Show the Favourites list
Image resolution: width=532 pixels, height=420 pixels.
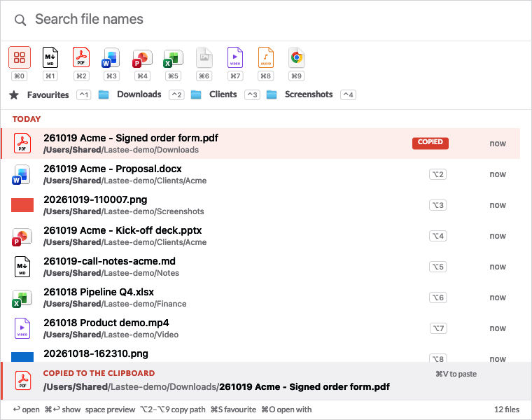coord(48,94)
